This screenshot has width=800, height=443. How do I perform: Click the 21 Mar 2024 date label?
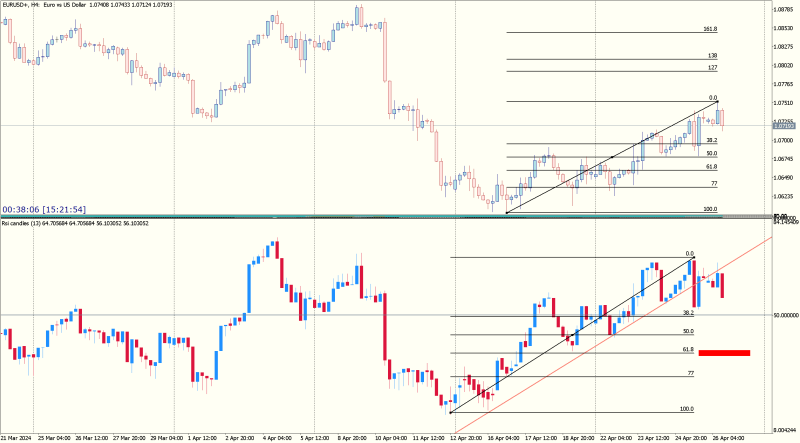click(x=16, y=438)
